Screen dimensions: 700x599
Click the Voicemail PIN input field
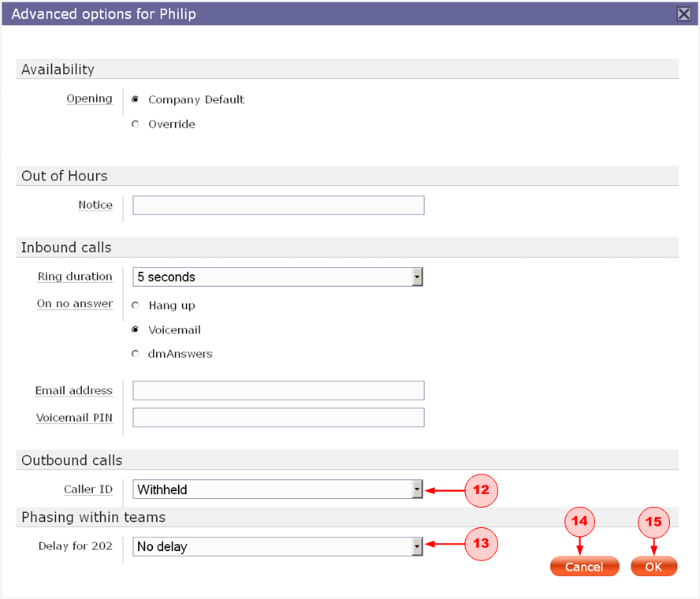[x=278, y=418]
